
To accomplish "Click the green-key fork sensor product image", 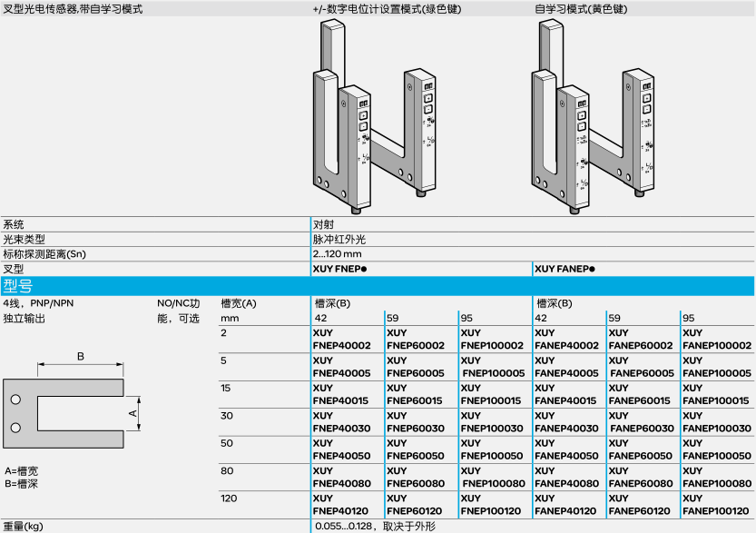I will coord(372,118).
